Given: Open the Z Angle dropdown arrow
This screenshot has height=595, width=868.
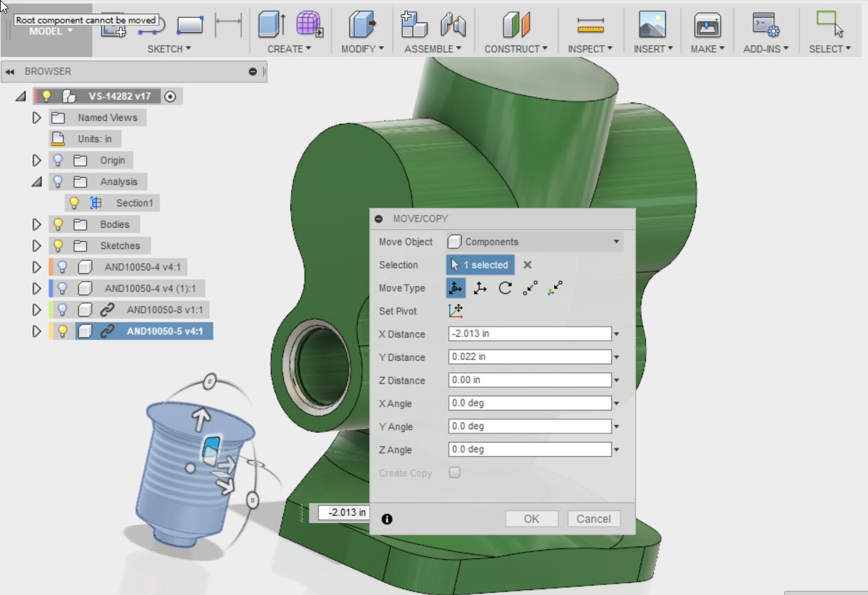Looking at the screenshot, I should click(617, 450).
